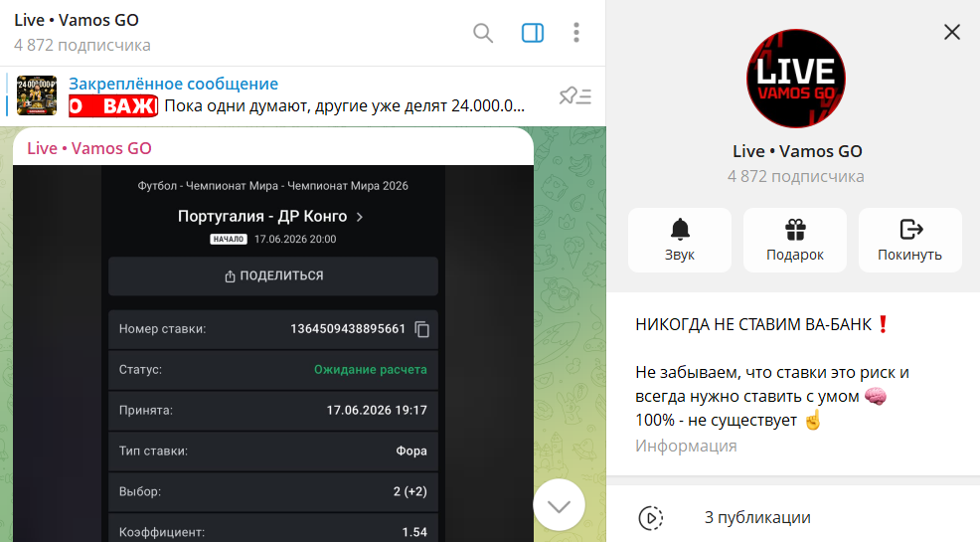Image resolution: width=980 pixels, height=542 pixels.
Task: Copy the bet number with the copy icon
Action: [x=421, y=329]
